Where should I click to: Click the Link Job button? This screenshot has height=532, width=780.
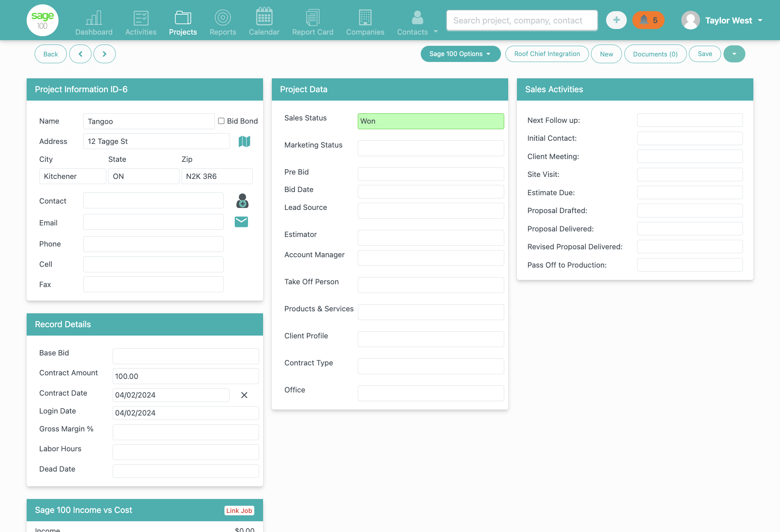(239, 511)
